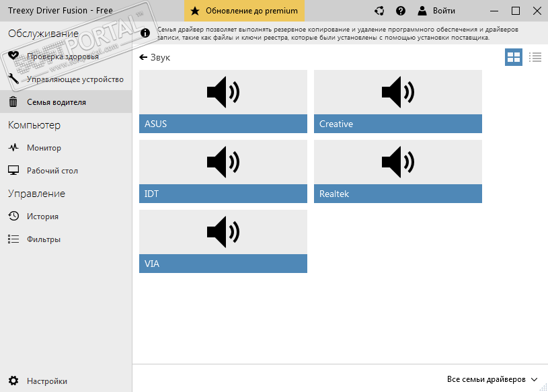
Task: Click the pulse icon beside Монитор
Action: click(13, 147)
